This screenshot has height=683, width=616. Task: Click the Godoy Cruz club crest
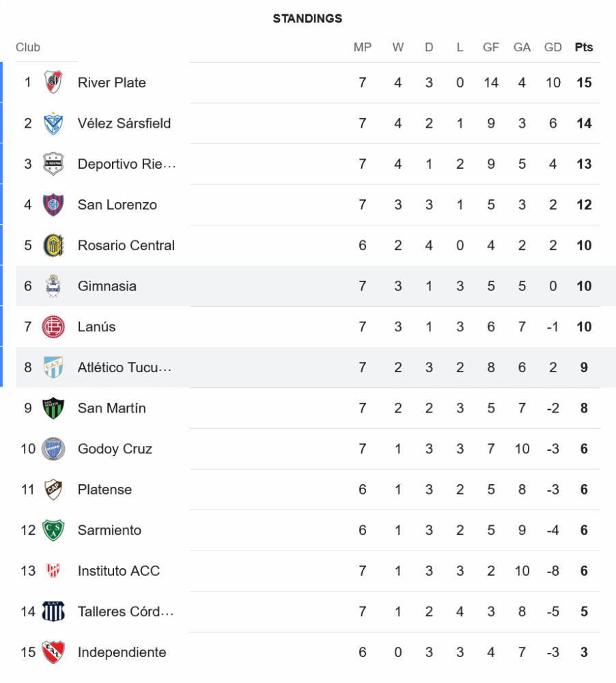(x=53, y=449)
